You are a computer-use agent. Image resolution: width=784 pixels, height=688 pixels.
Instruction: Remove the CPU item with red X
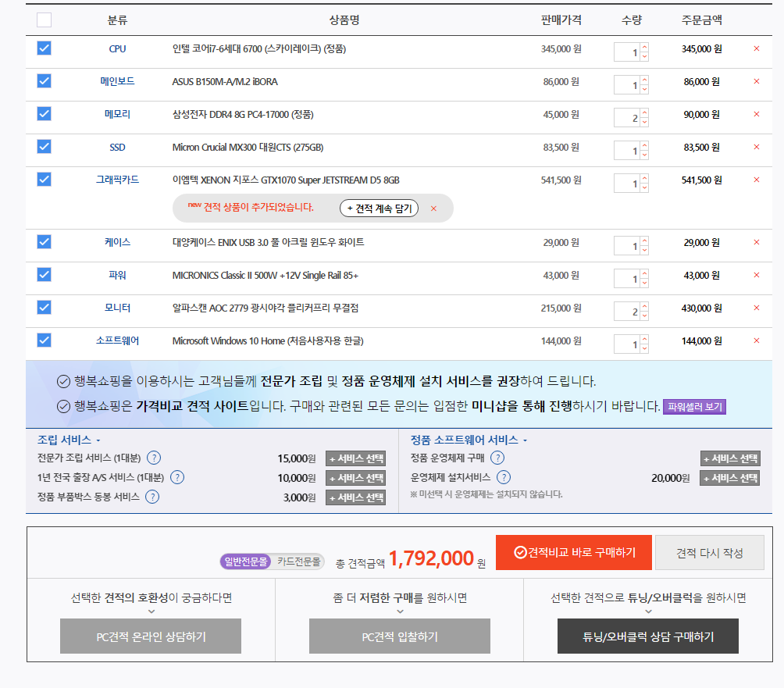tap(756, 49)
